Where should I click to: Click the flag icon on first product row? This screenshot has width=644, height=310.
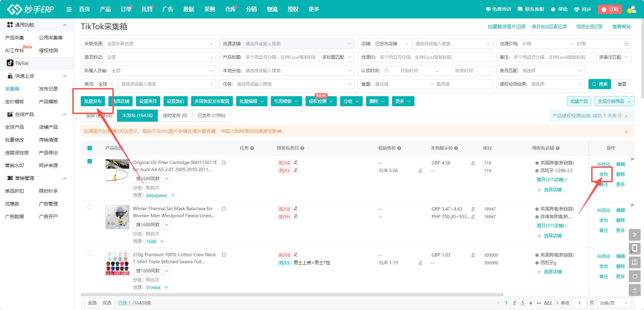pos(632,159)
